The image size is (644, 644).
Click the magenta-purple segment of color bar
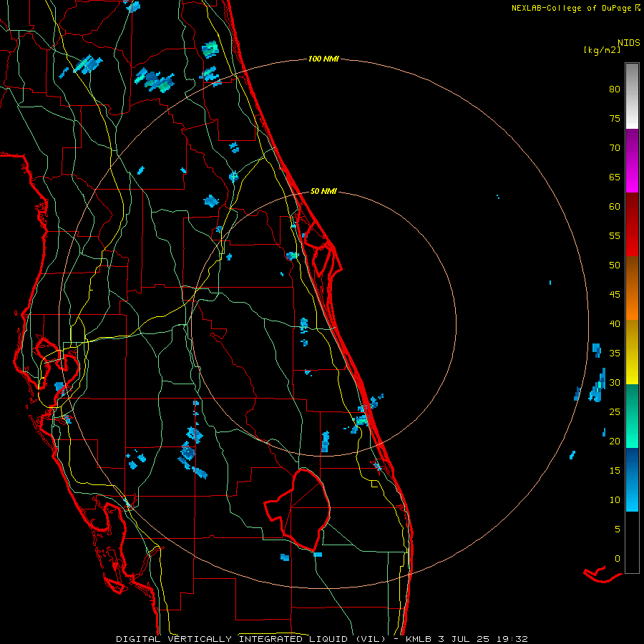[x=632, y=160]
